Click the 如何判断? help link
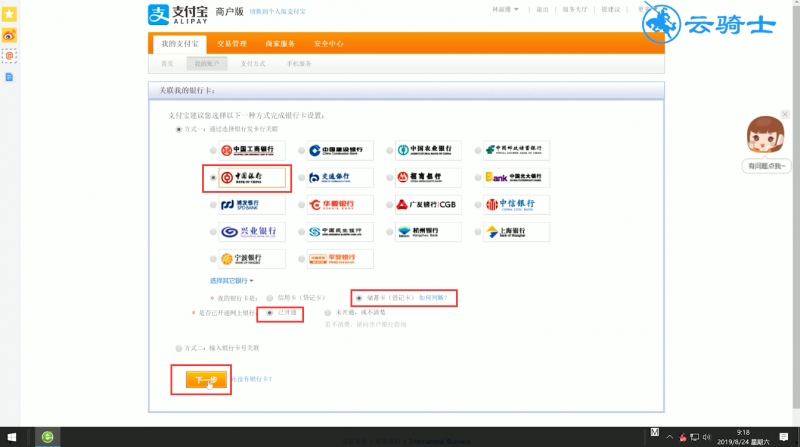Image resolution: width=800 pixels, height=447 pixels. pos(433,298)
